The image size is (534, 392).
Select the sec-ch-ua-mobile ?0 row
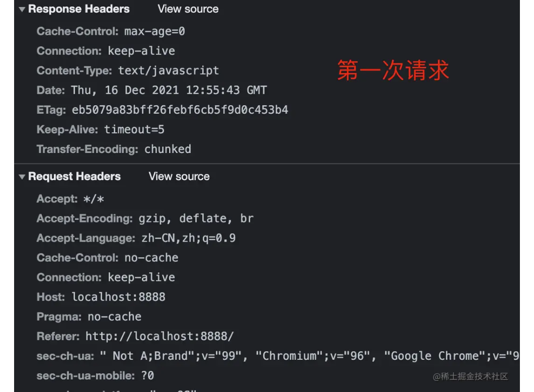pos(96,376)
